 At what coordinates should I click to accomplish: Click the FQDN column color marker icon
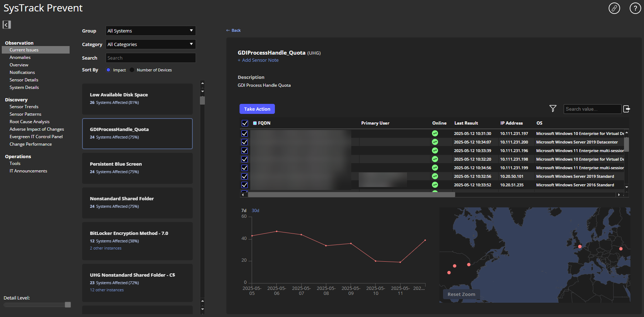255,123
